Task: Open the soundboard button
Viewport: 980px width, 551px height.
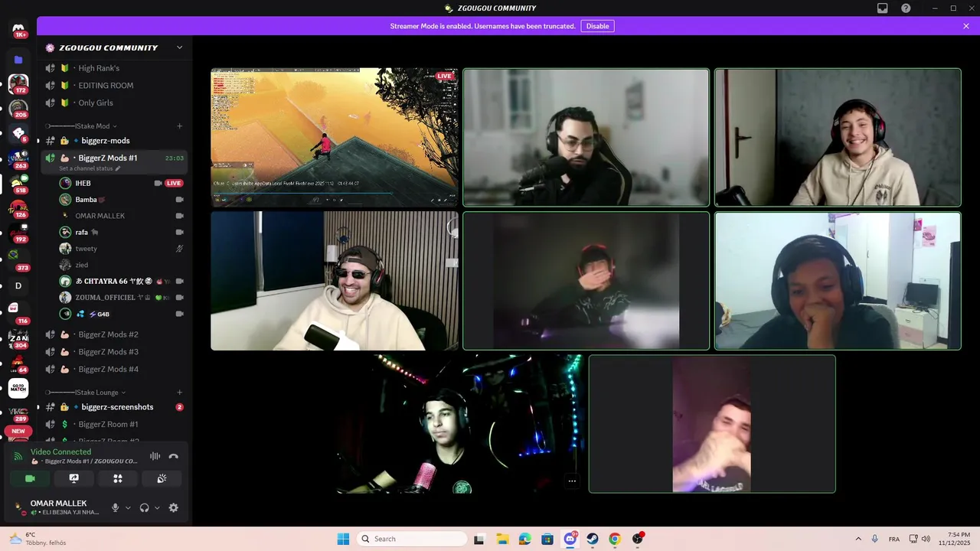Action: [x=162, y=478]
